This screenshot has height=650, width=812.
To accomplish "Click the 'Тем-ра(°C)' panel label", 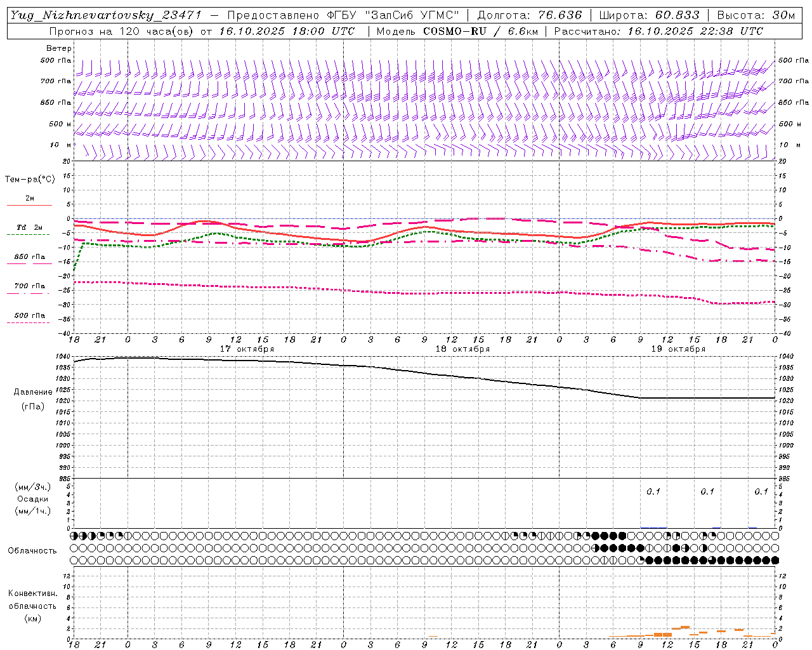I will pos(30,180).
